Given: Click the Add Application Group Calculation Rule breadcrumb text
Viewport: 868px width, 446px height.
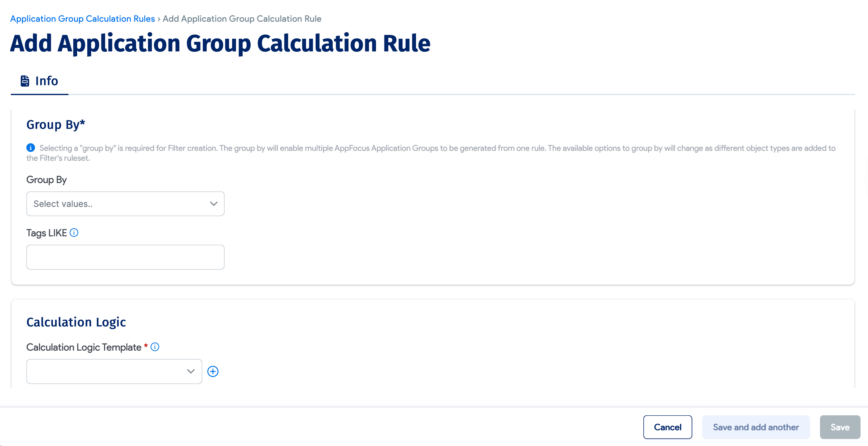Looking at the screenshot, I should [242, 19].
